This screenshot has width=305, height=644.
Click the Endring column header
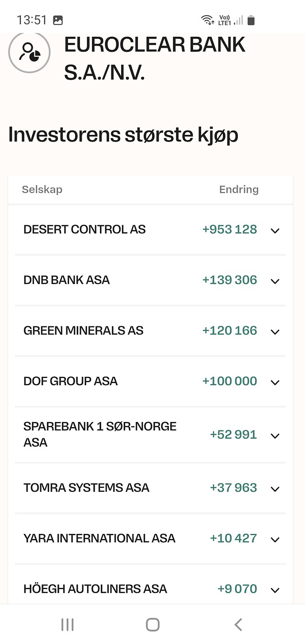[x=239, y=190]
